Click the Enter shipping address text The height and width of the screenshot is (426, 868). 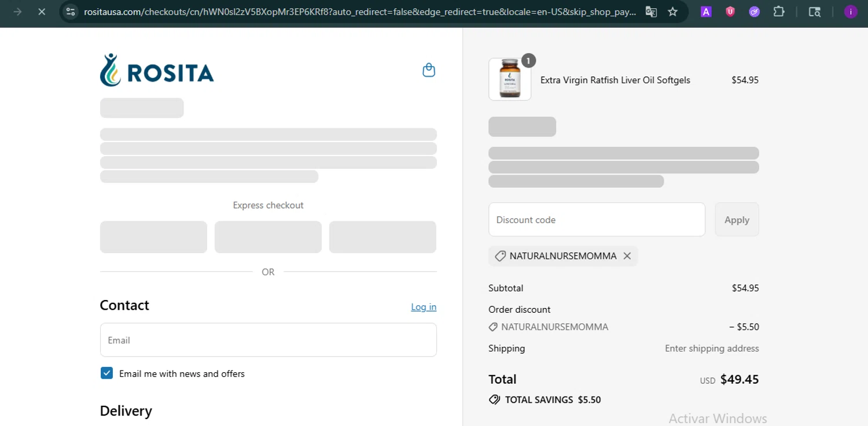coord(712,349)
